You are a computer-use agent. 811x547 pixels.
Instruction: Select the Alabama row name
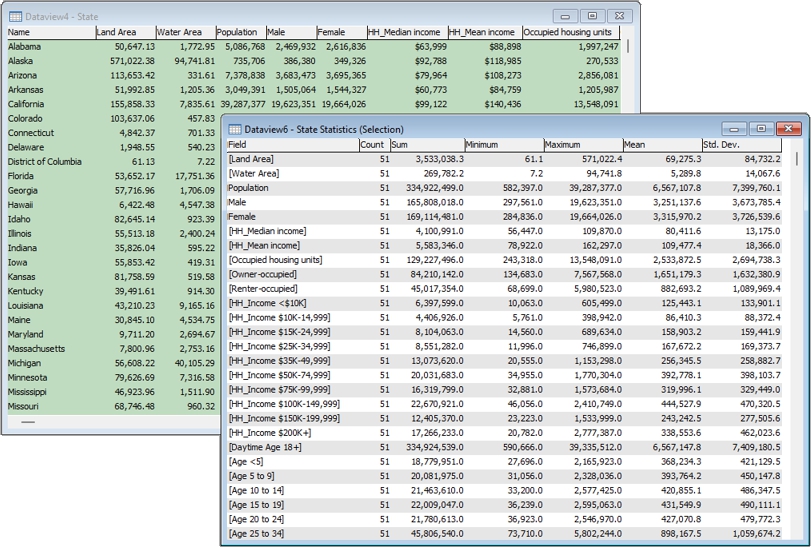tap(24, 47)
